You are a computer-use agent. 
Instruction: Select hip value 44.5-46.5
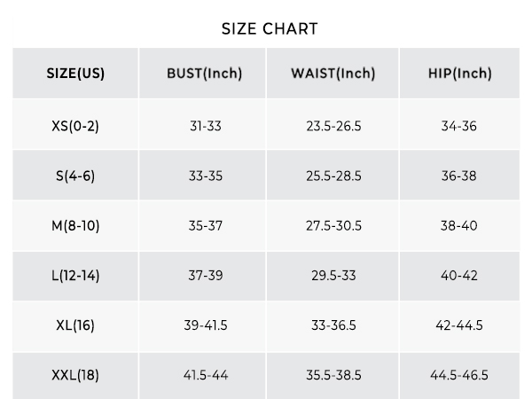click(x=459, y=375)
